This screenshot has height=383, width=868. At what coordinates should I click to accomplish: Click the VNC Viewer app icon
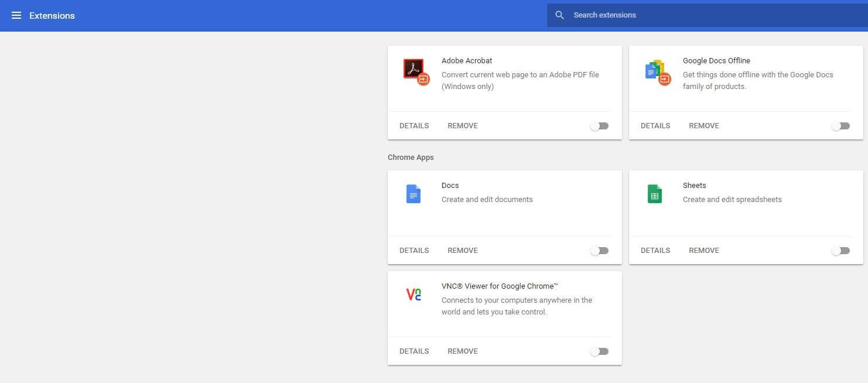414,295
